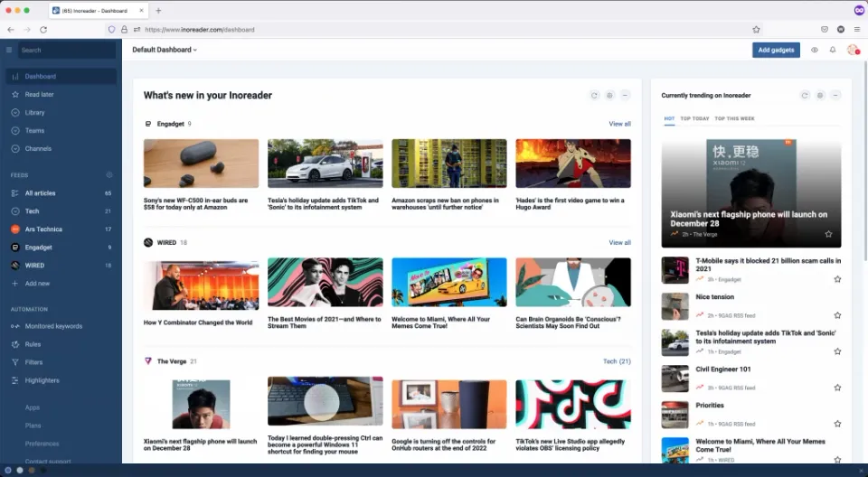Open Currently trending gadget settings gear
Screen dimensions: 868x477
click(x=820, y=95)
